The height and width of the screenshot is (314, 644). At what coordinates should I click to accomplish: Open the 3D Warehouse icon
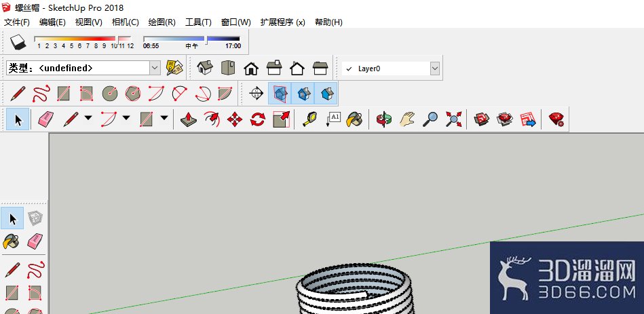pos(481,119)
